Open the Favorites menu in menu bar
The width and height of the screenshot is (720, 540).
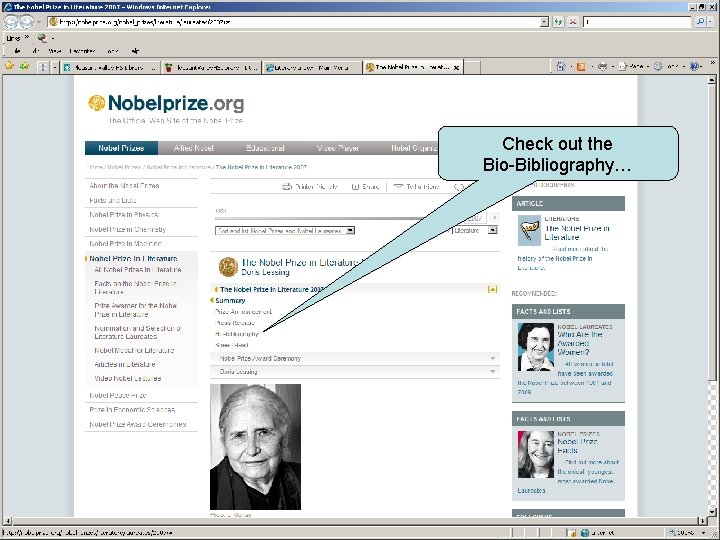(82, 51)
